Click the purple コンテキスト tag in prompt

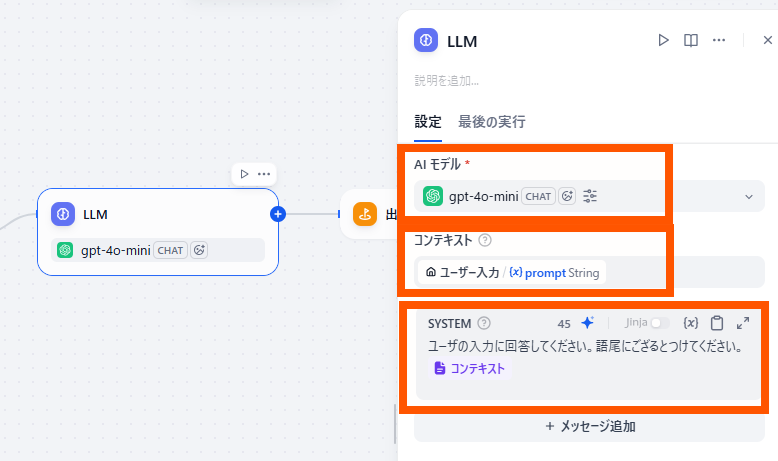point(470,368)
